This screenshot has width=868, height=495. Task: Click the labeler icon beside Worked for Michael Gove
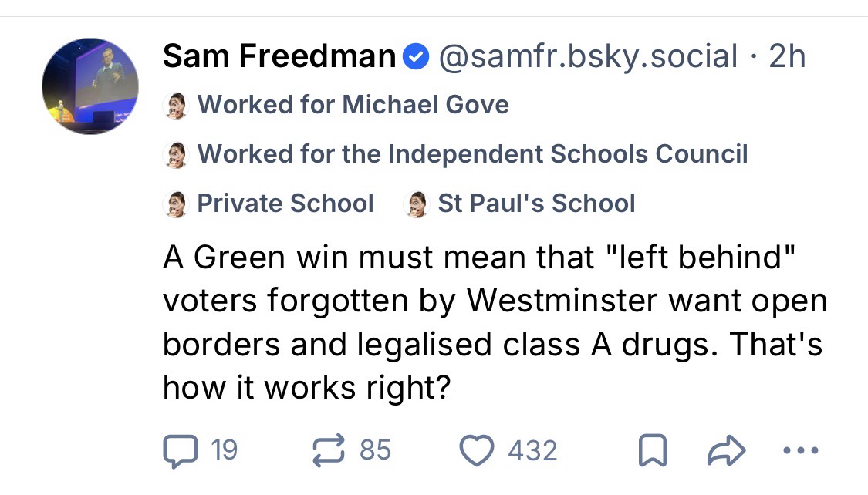click(177, 105)
